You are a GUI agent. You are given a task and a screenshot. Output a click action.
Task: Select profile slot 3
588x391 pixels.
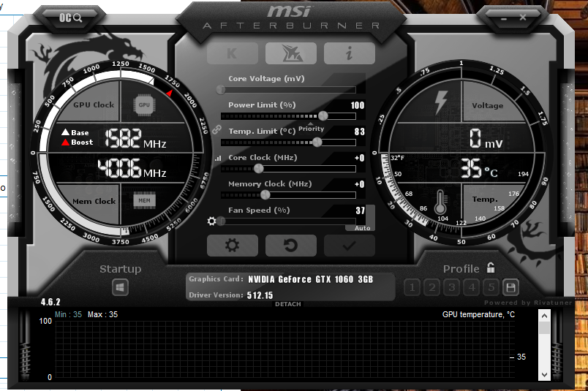click(x=452, y=287)
